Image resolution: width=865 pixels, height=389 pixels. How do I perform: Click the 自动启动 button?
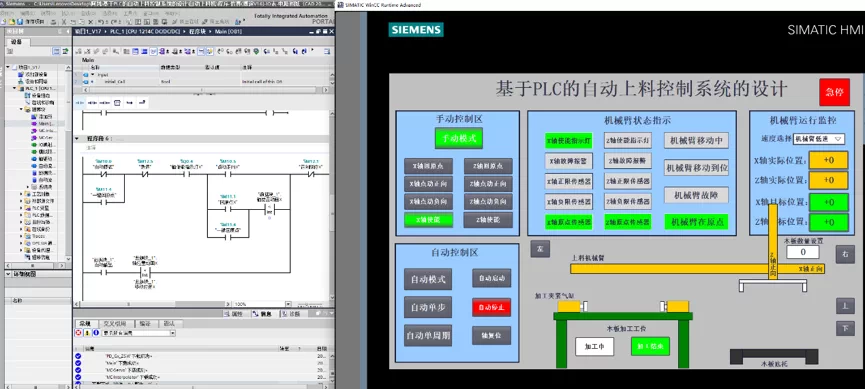coord(491,278)
